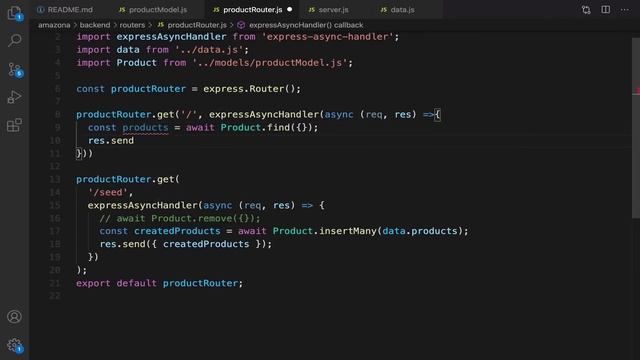Click the vertical editor scrollbar
The height and width of the screenshot is (360, 640).
click(x=636, y=129)
